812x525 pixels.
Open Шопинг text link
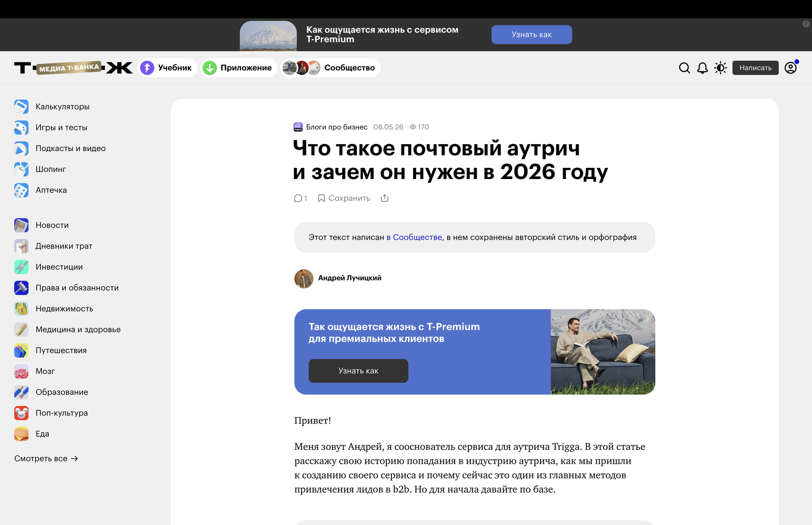pyautogui.click(x=51, y=169)
